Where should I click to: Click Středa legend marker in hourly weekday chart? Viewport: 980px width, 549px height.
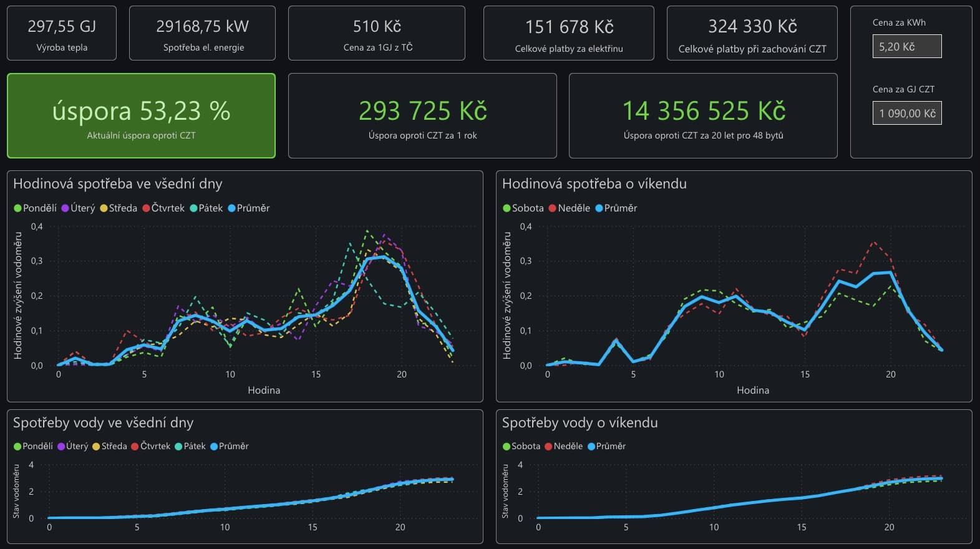pos(104,208)
